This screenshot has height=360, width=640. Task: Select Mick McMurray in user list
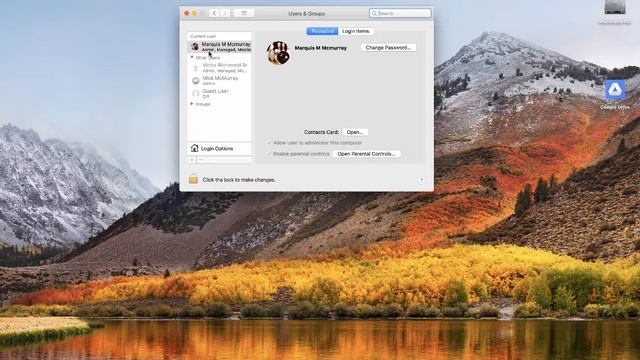[219, 80]
